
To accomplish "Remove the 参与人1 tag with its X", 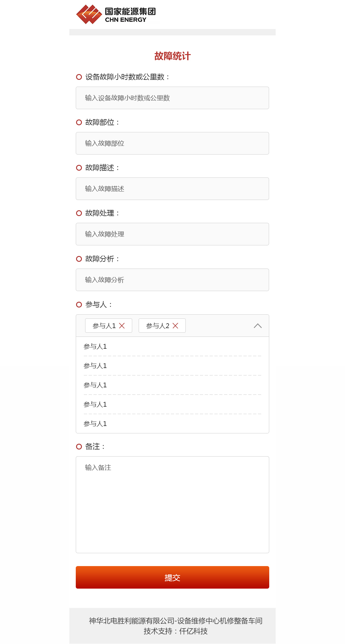I will coord(122,326).
